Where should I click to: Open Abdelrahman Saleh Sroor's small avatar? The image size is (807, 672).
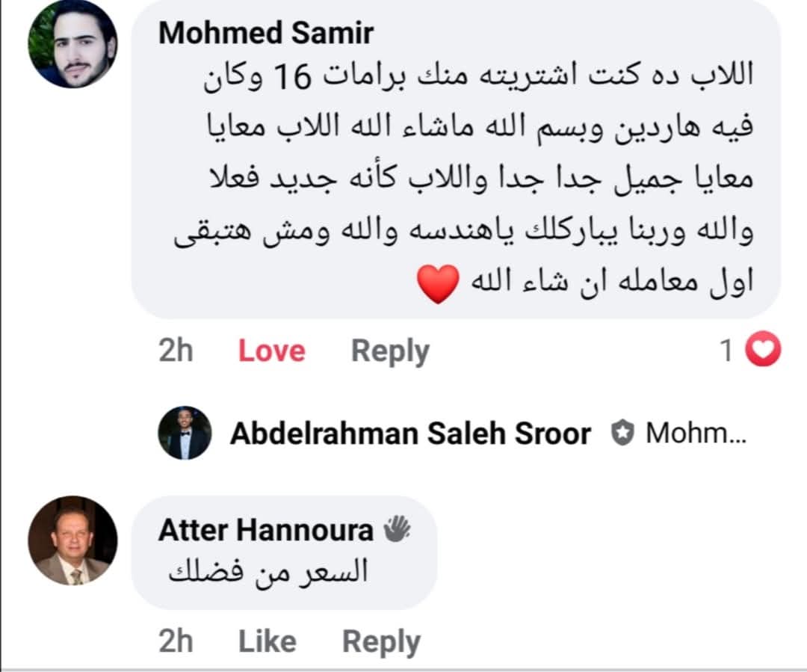pos(185,433)
